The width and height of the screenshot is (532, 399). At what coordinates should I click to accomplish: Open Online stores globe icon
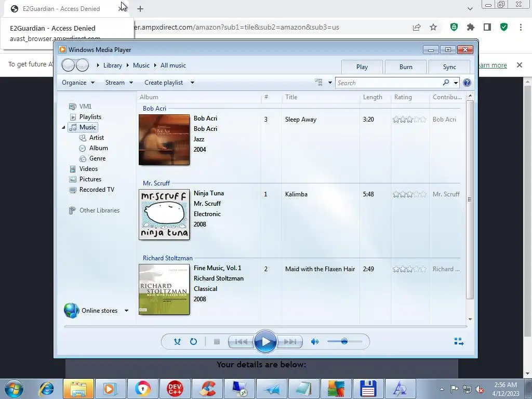[71, 311]
